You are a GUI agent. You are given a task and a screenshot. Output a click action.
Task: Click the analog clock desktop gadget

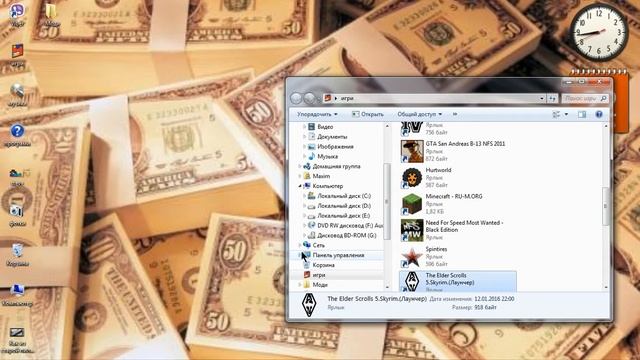point(599,32)
